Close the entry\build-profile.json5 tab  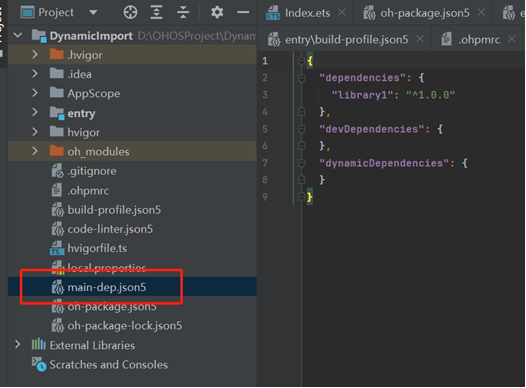[419, 39]
